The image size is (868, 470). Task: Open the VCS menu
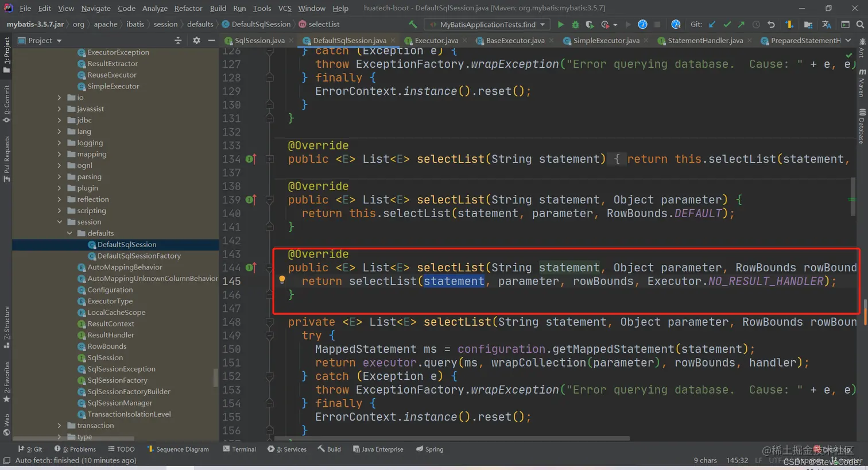(285, 8)
